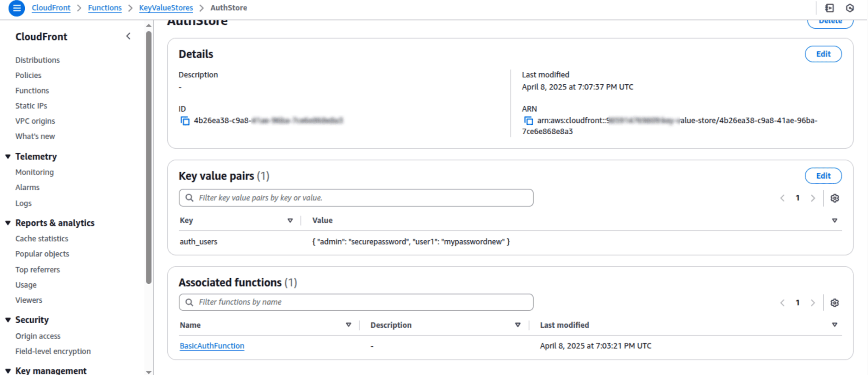The width and height of the screenshot is (868, 375).
Task: Click the KeyValueStores breadcrumb link
Action: [x=166, y=8]
